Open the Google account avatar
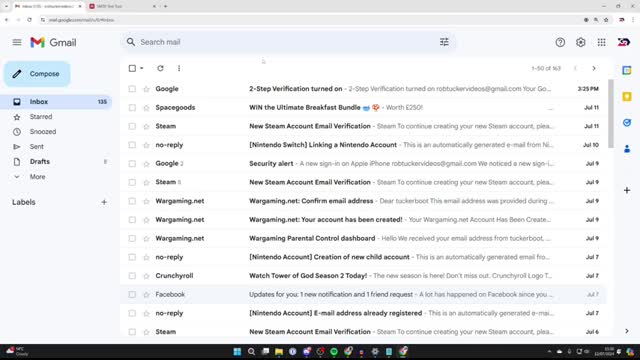The image size is (640, 360). (x=623, y=42)
